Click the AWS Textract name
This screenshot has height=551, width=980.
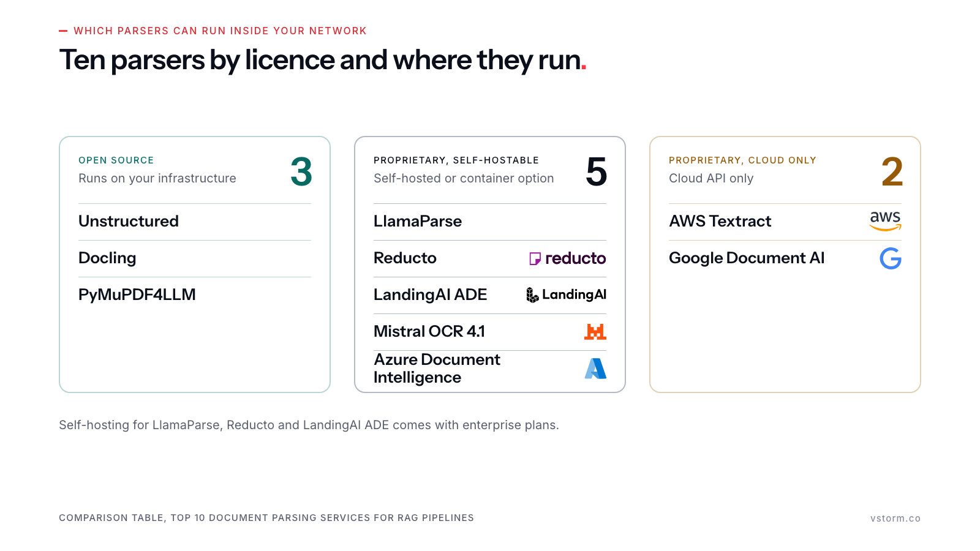coord(720,222)
